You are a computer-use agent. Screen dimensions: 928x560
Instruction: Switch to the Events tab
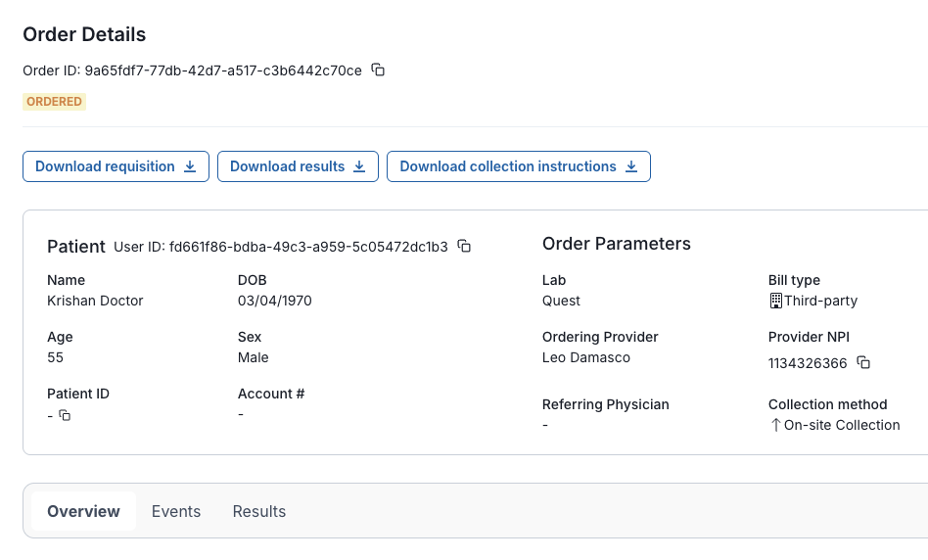click(176, 511)
